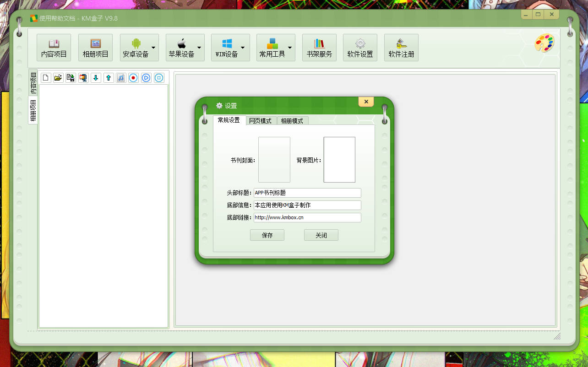Expand the 苹果设备 dropdown arrow
The width and height of the screenshot is (588, 367).
199,48
